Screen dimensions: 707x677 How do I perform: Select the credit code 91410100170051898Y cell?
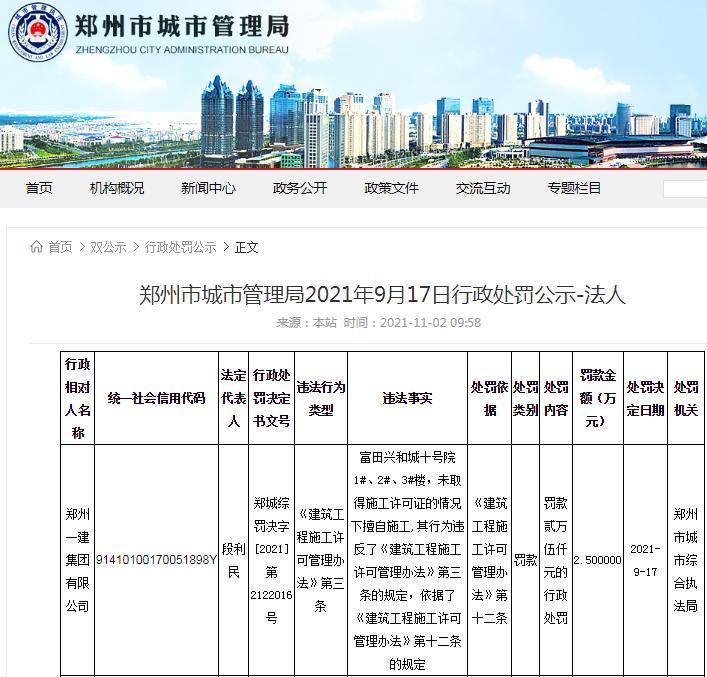click(155, 560)
